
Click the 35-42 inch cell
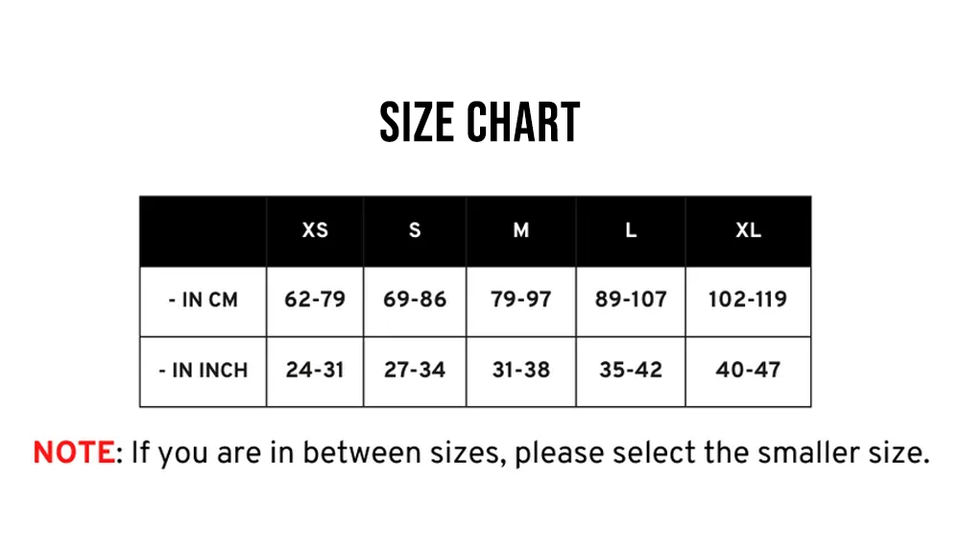[x=631, y=370]
